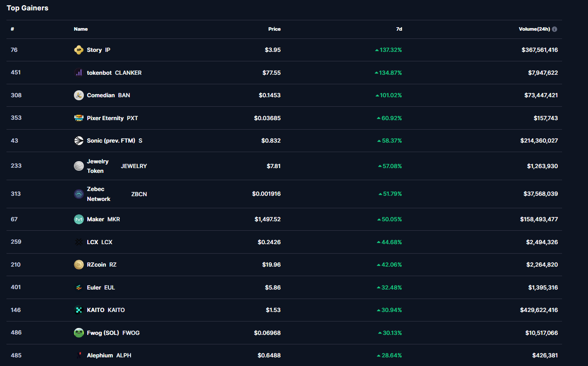Click rank number 486 for Fwog
588x366 pixels.
point(16,333)
